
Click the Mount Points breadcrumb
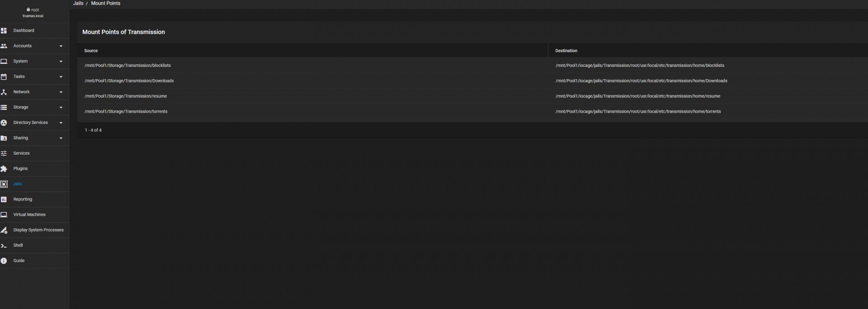coord(106,3)
